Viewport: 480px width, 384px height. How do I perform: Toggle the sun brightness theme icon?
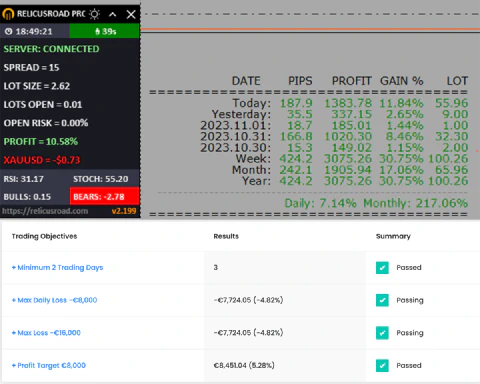pyautogui.click(x=95, y=14)
